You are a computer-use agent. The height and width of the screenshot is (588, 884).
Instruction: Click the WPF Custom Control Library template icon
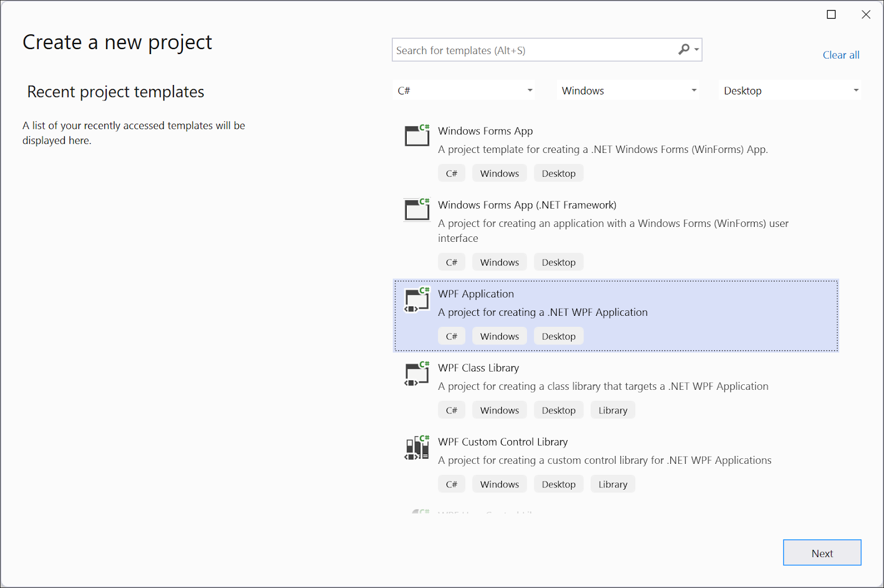click(417, 448)
